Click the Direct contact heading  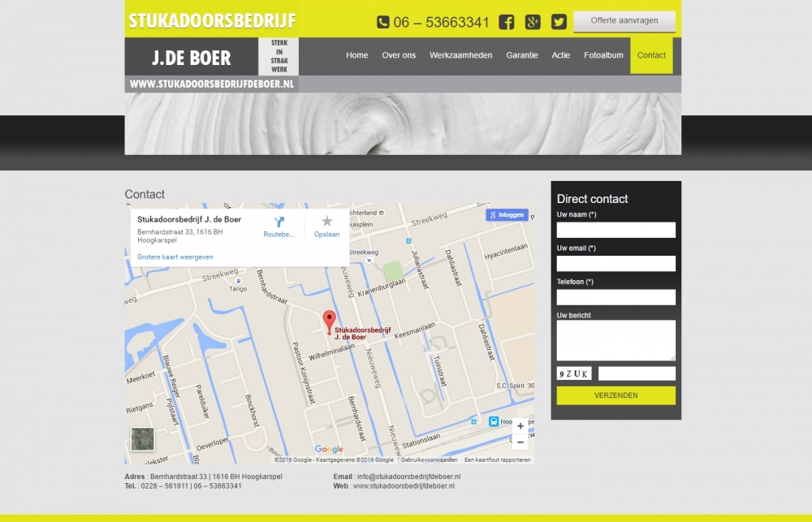[x=592, y=199]
